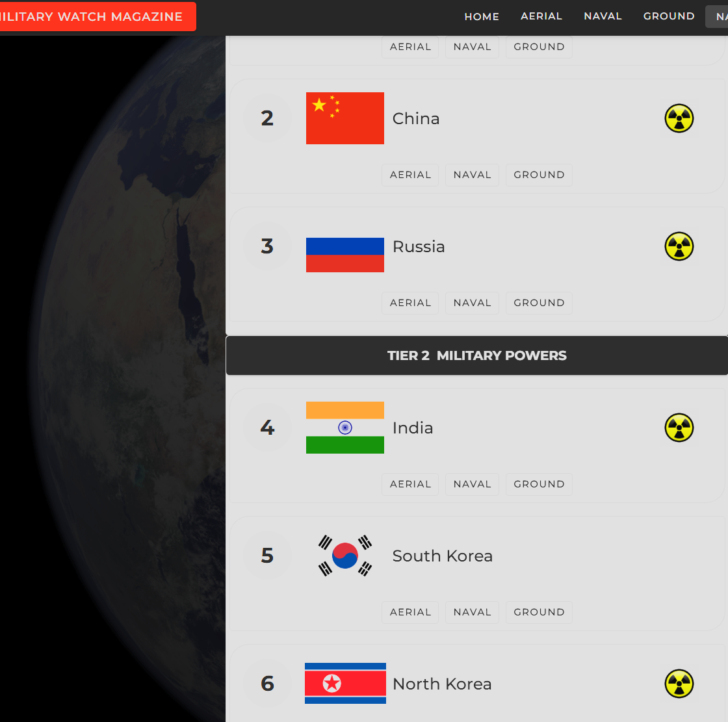Screen dimensions: 728x722
Task: Open Ground in the top navigation bar
Action: pos(669,16)
